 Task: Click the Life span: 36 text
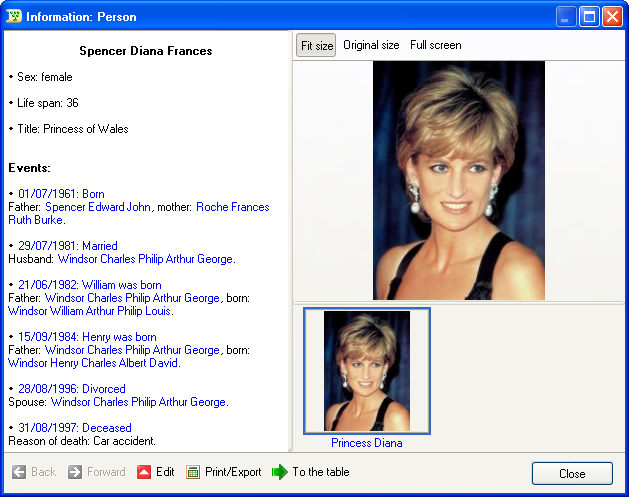click(x=48, y=103)
